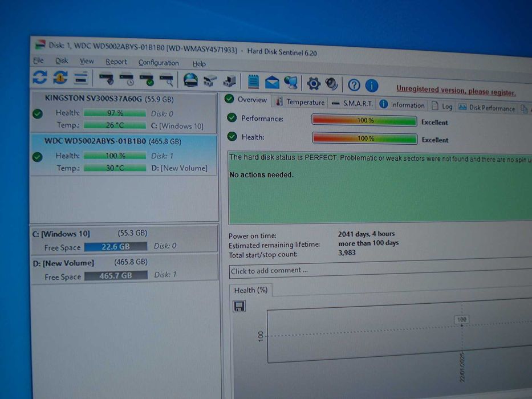Click the 465.7 GB free space bar
532x399 pixels.
tap(116, 275)
